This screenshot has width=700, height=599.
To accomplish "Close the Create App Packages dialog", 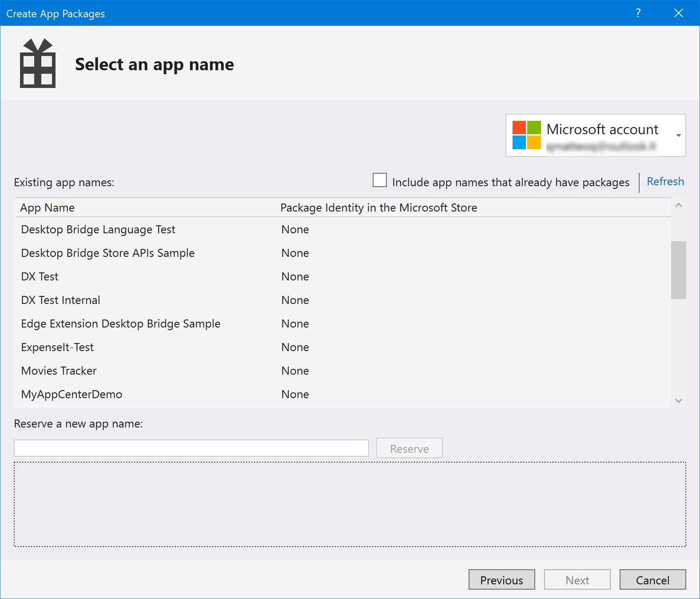I will click(678, 13).
